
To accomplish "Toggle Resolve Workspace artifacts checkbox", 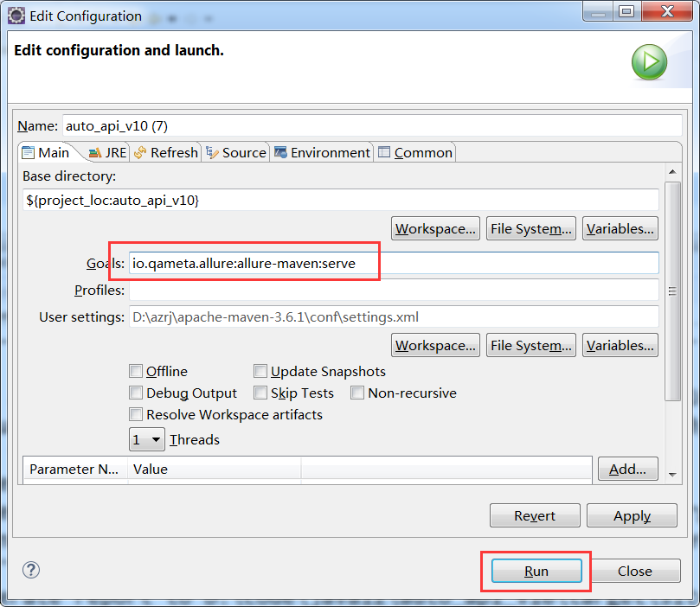I will click(136, 414).
